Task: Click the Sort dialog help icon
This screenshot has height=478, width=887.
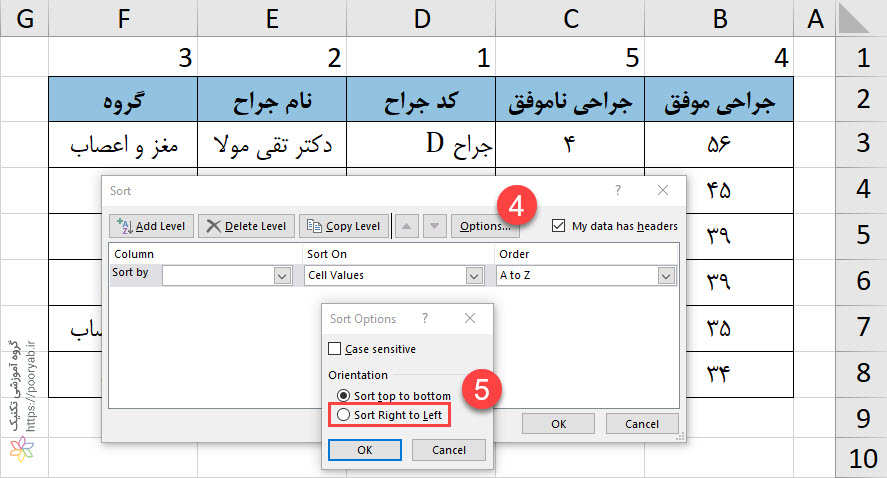Action: pyautogui.click(x=618, y=191)
